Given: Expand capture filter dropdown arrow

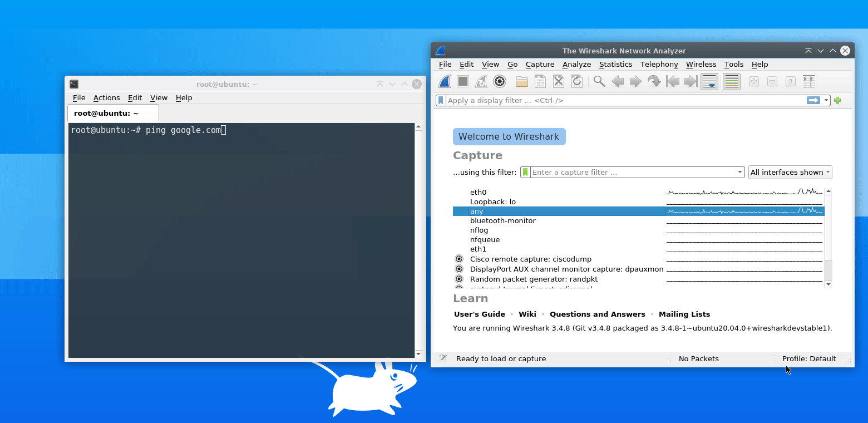Looking at the screenshot, I should tap(740, 172).
